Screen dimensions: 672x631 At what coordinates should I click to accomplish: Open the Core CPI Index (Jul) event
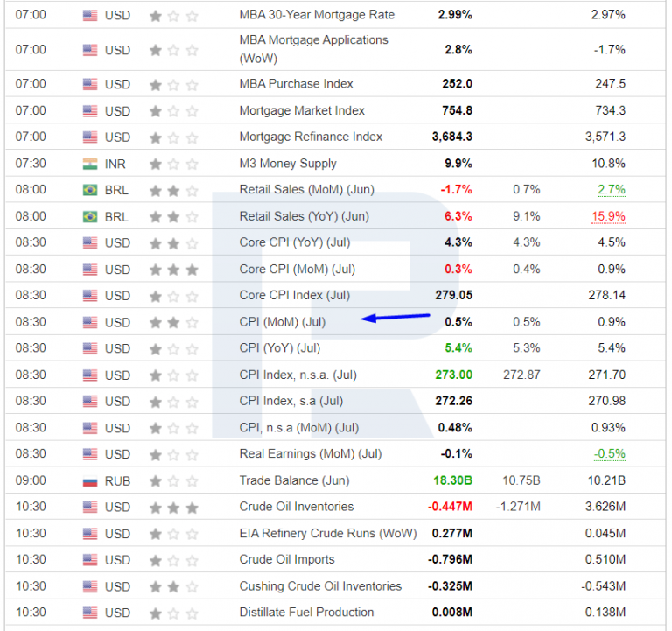click(294, 295)
